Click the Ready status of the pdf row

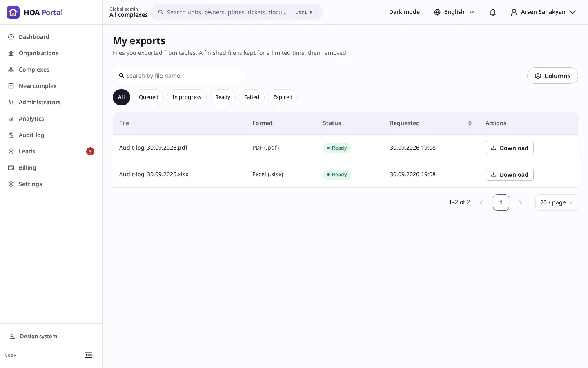[337, 148]
